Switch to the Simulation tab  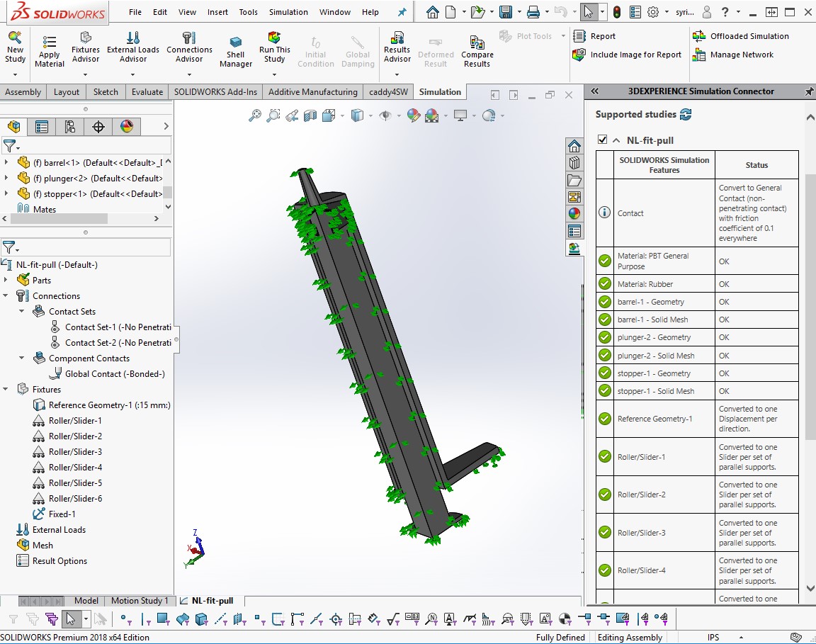click(440, 91)
